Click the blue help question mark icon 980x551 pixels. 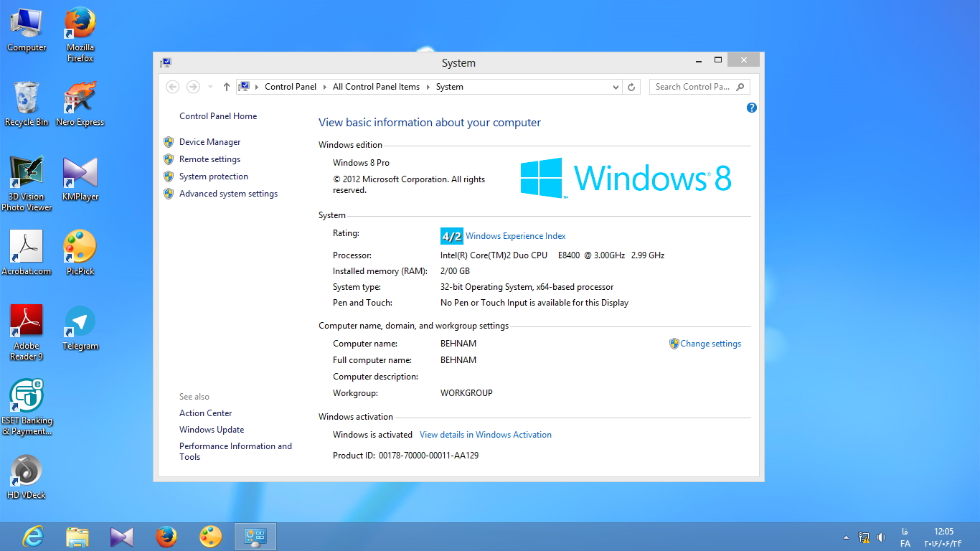pos(751,108)
